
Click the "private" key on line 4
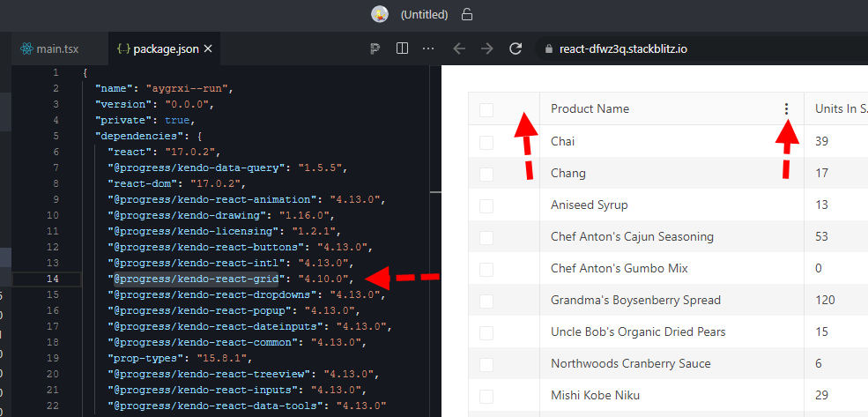pos(122,120)
